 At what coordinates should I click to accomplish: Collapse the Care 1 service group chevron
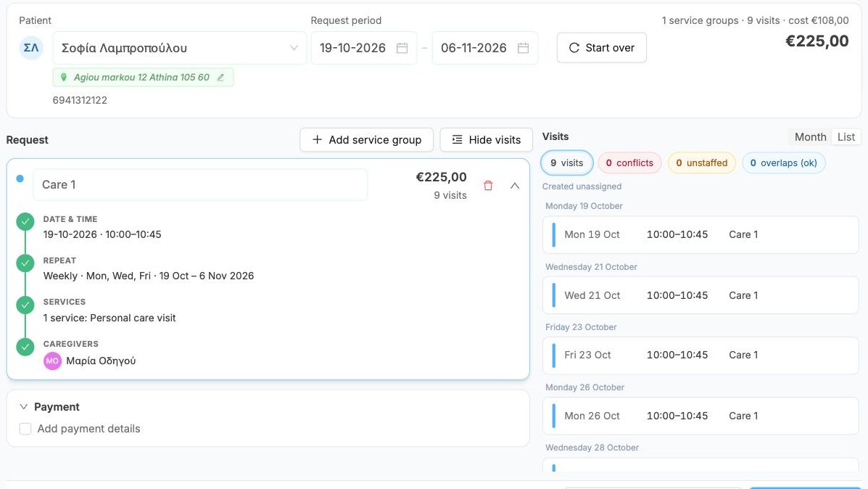(x=515, y=186)
